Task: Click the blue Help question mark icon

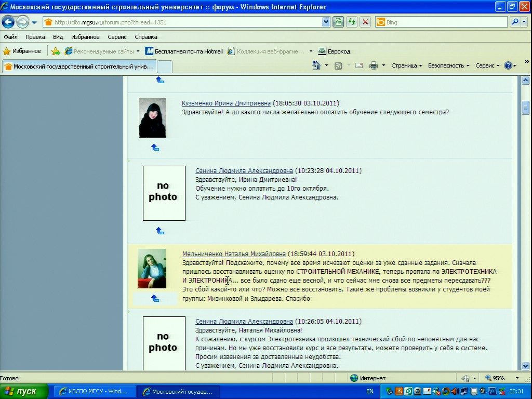Action: coord(508,65)
